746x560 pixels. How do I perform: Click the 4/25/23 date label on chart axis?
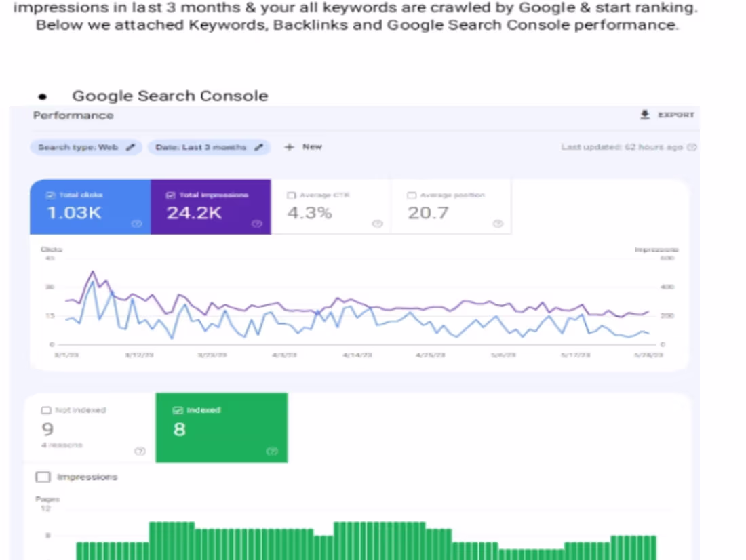point(430,355)
